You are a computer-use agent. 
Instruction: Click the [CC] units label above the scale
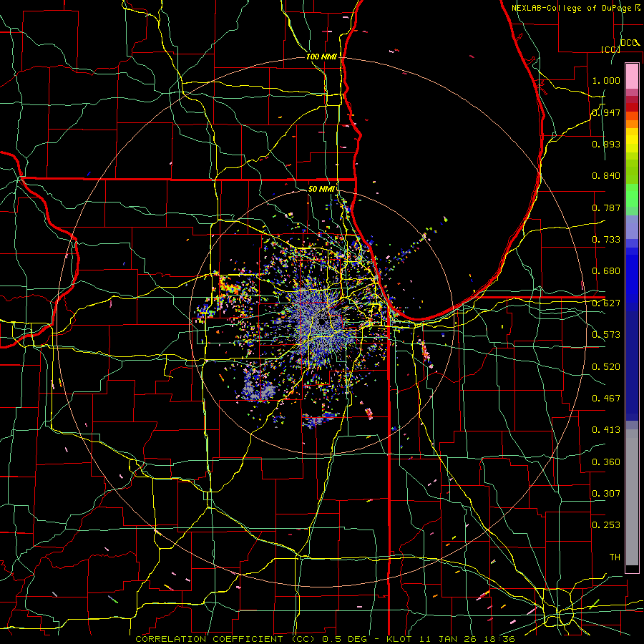click(610, 49)
